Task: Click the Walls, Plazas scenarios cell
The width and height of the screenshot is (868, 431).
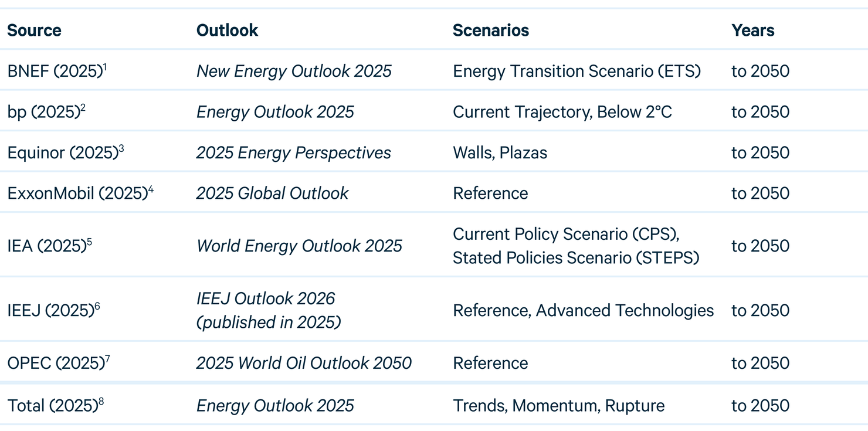Action: [500, 153]
